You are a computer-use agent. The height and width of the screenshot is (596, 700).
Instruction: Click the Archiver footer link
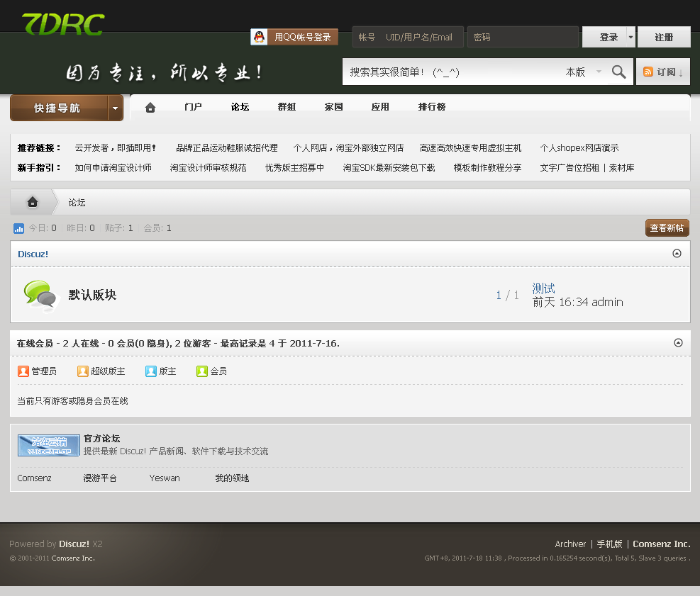point(570,544)
